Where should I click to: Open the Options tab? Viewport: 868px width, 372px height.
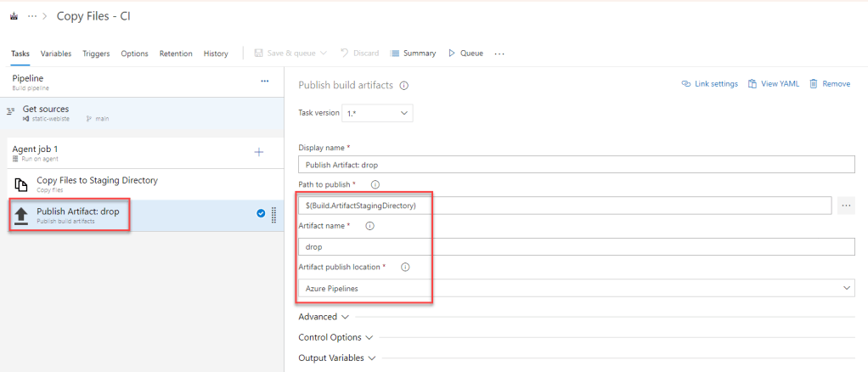pos(134,54)
